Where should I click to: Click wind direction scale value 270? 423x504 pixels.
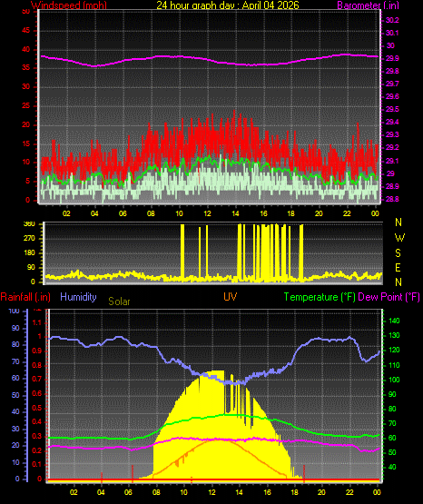29,239
